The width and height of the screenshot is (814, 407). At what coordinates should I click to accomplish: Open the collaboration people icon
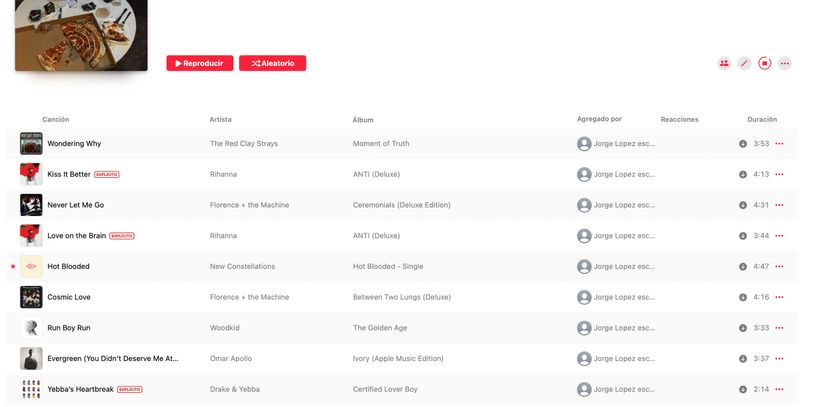pos(724,63)
